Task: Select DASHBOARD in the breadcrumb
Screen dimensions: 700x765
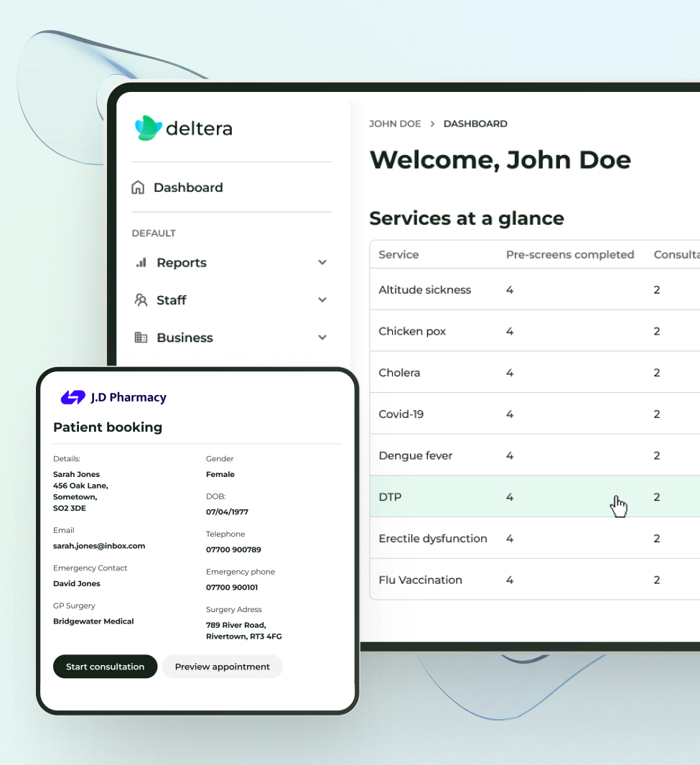Action: click(x=475, y=124)
